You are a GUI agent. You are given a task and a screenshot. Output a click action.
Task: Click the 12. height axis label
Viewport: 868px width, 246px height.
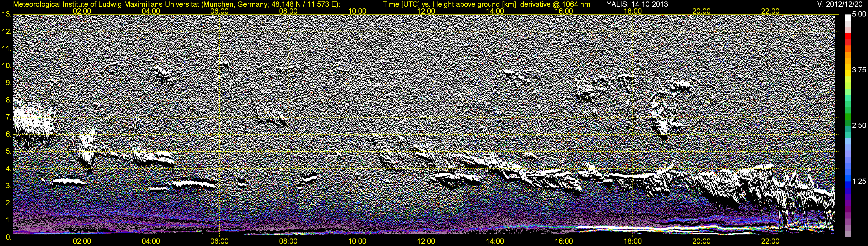(6, 32)
